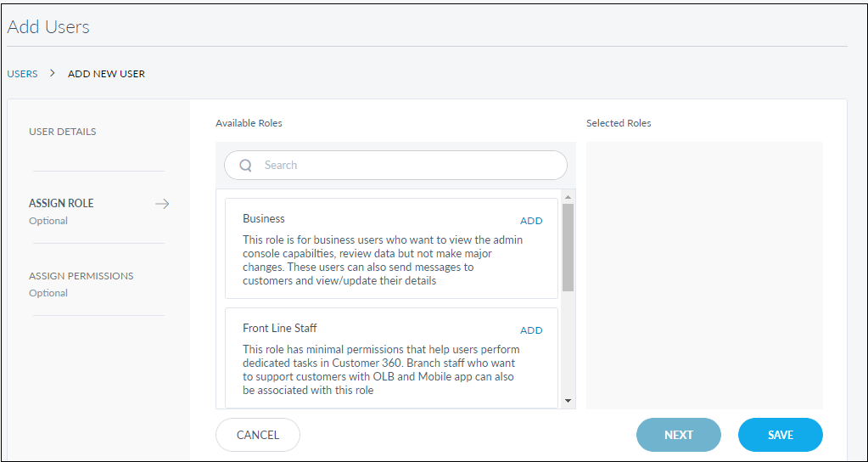868x462 pixels.
Task: Click the Users breadcrumb link
Action: tap(23, 74)
